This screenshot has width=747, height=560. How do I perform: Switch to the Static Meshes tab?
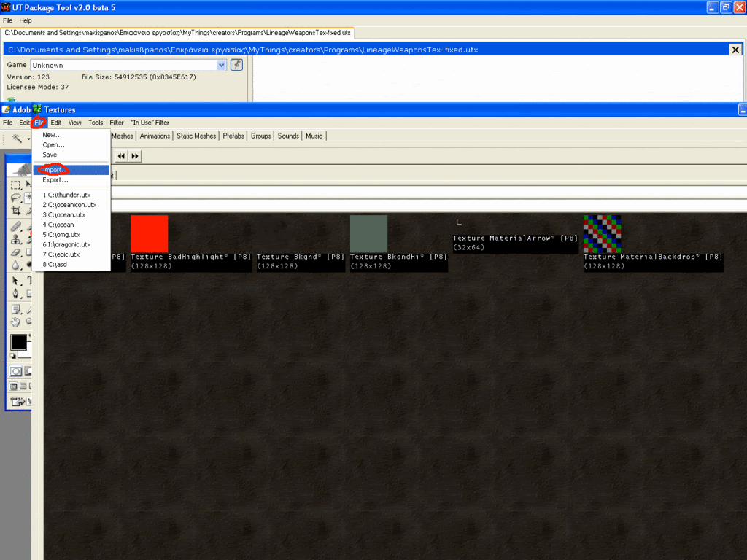tap(196, 136)
